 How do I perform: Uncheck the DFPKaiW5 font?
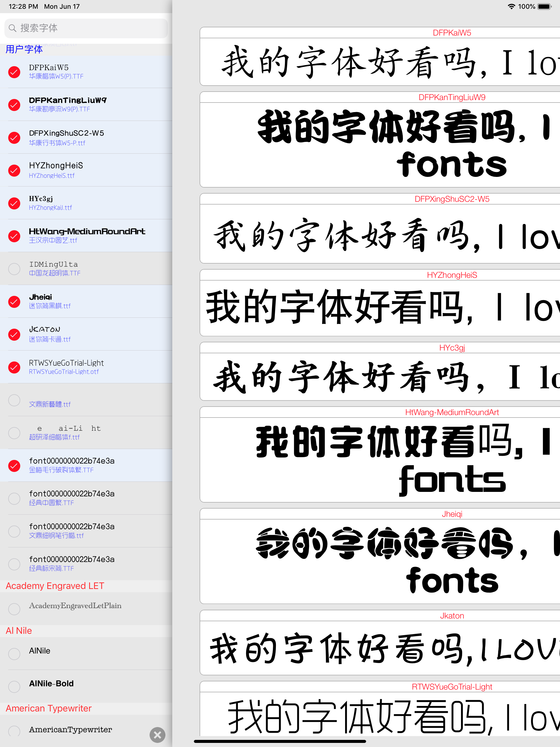click(14, 72)
